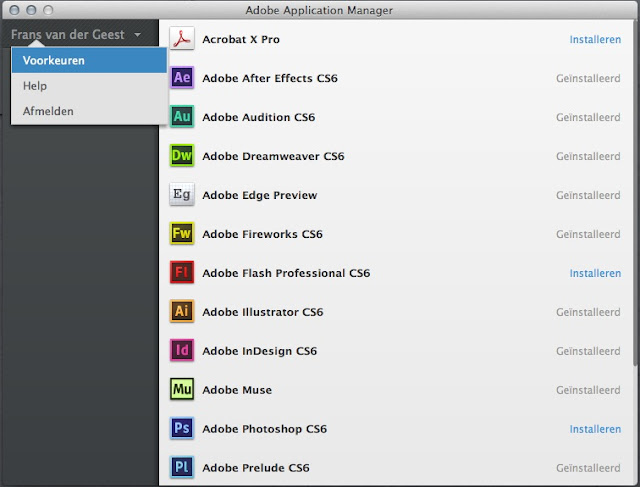Click the Acrobat X Pro icon

pos(182,39)
